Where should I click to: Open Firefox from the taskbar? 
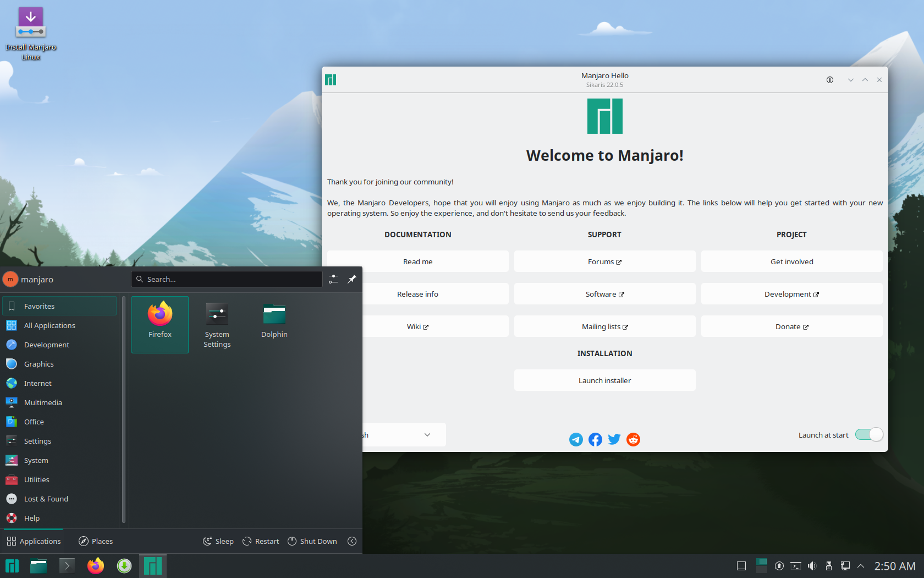tap(96, 566)
